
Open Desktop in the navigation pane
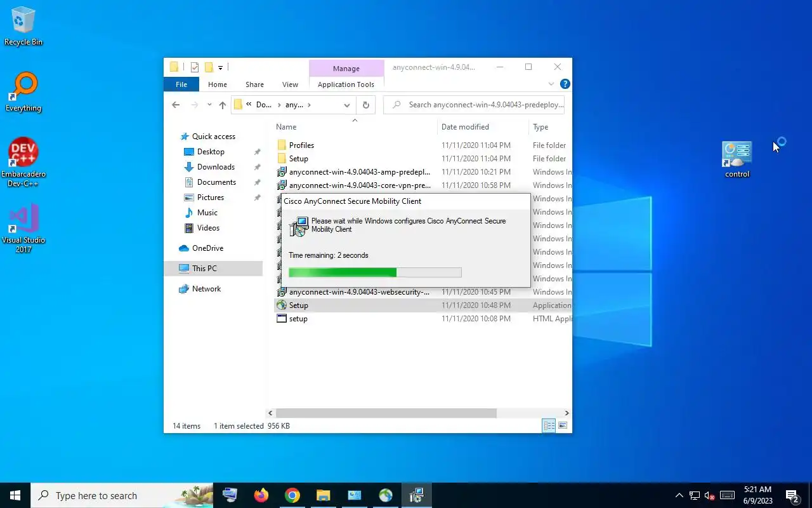pos(211,152)
